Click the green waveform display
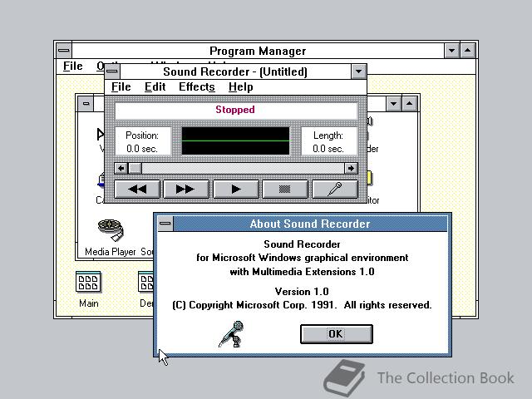Viewport: 532px width, 399px height. [236, 140]
